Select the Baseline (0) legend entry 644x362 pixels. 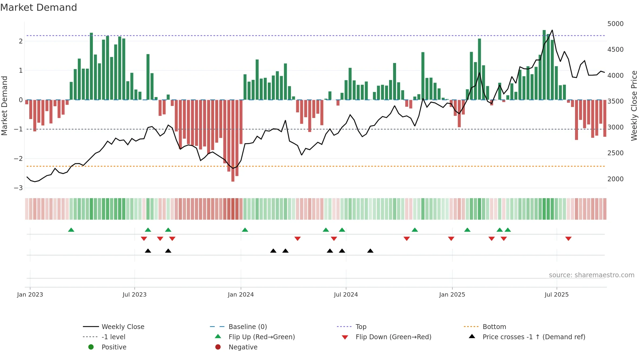(238, 327)
